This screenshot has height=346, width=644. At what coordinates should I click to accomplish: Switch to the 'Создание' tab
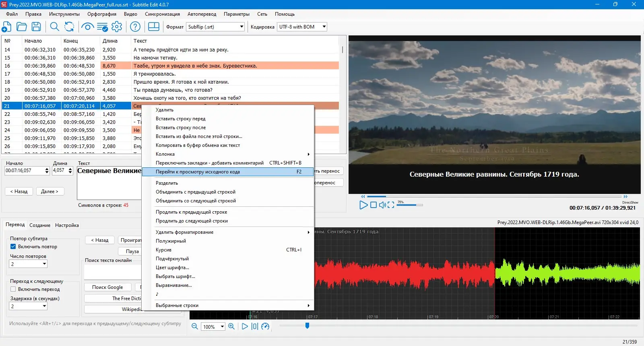pyautogui.click(x=40, y=225)
